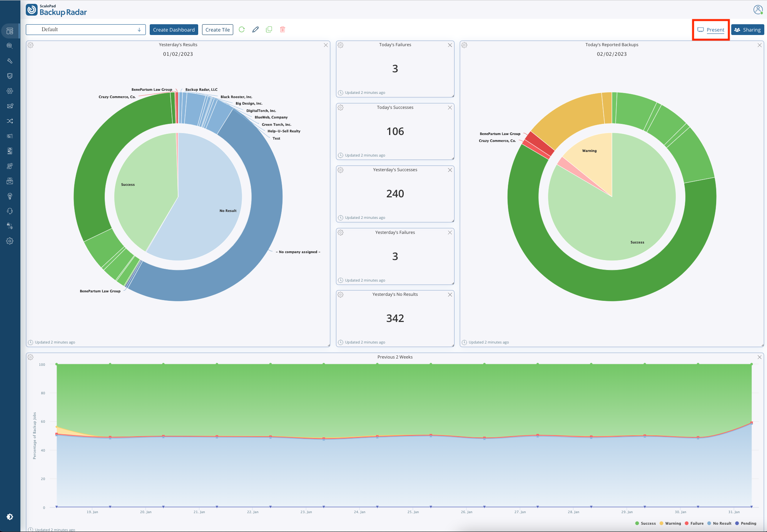Toggle Pending series in chart legend
Viewport: 767px width, 532px height.
(746, 524)
